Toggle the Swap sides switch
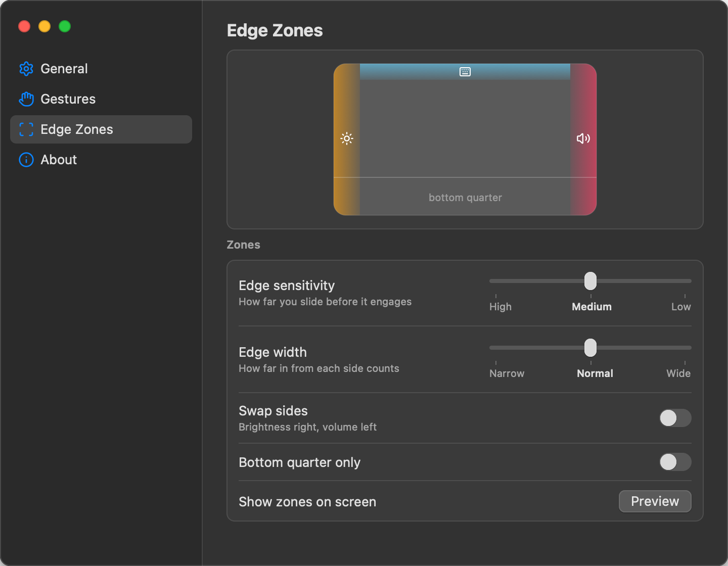728x566 pixels. [675, 418]
